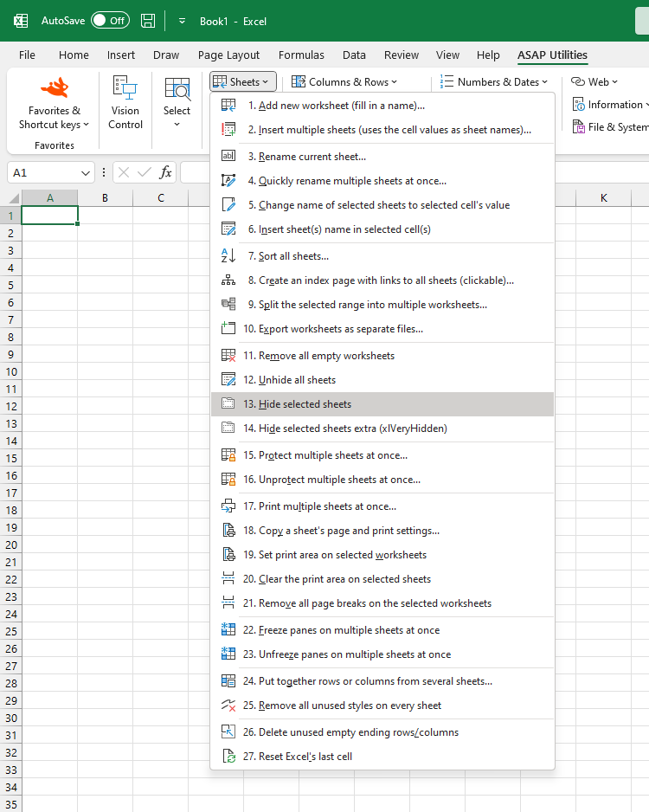Click inside the Name Box field
This screenshot has height=812, width=649.
pyautogui.click(x=44, y=173)
